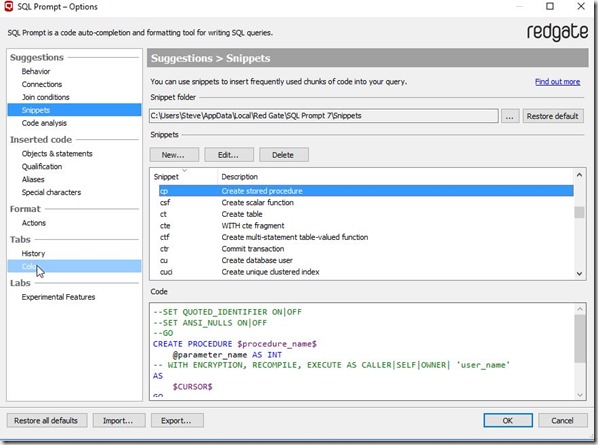The width and height of the screenshot is (598, 445).
Task: Select the ctr Commit transaction snippet
Action: click(366, 249)
